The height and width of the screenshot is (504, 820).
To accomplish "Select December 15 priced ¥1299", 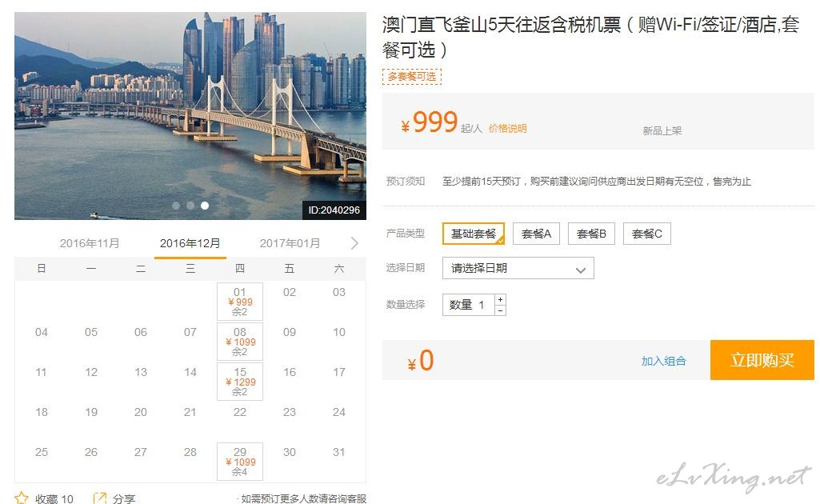I will coord(240,382).
